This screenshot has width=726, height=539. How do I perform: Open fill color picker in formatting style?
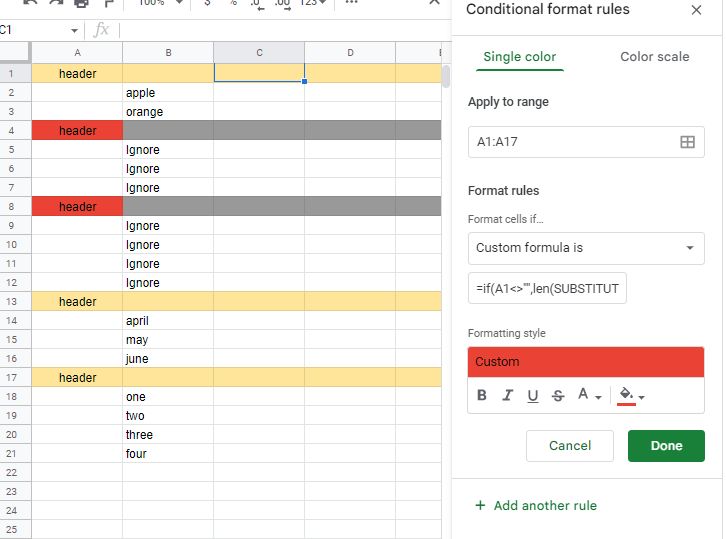631,396
